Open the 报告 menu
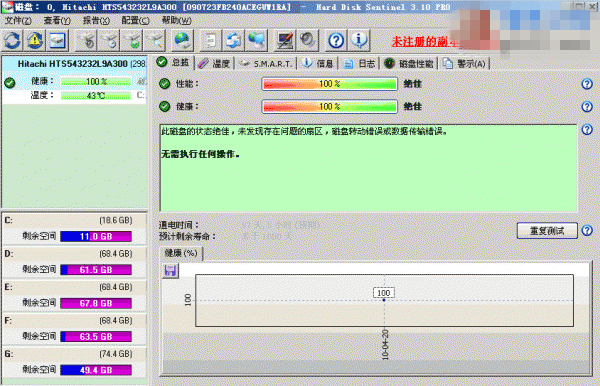 96,20
